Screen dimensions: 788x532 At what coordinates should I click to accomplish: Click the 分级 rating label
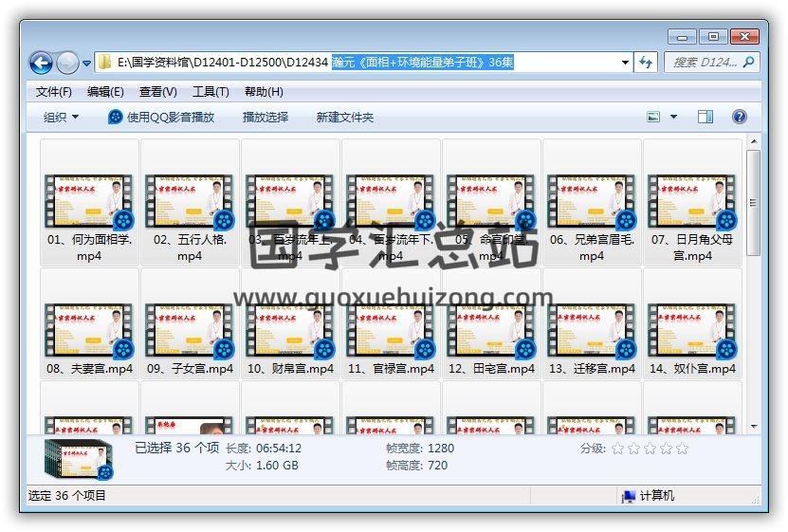(x=593, y=449)
